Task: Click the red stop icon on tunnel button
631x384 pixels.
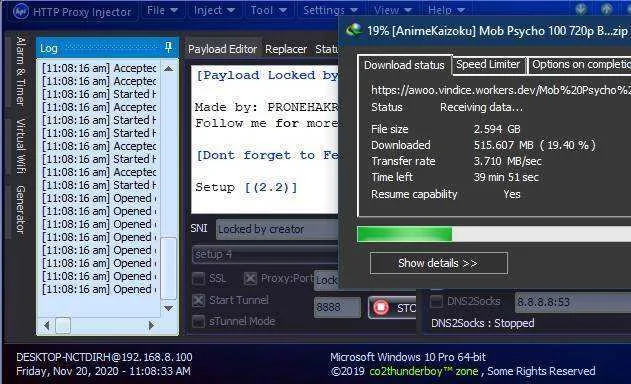Action: point(381,308)
